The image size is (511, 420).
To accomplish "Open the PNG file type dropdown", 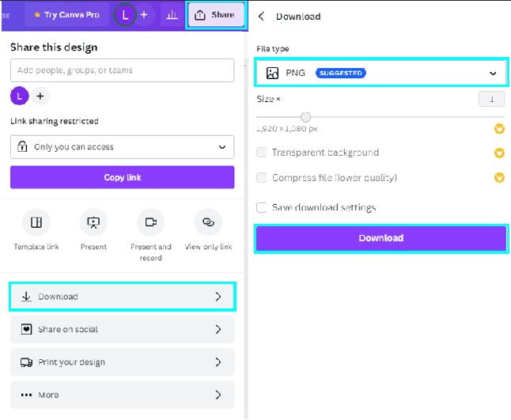I will tap(381, 73).
